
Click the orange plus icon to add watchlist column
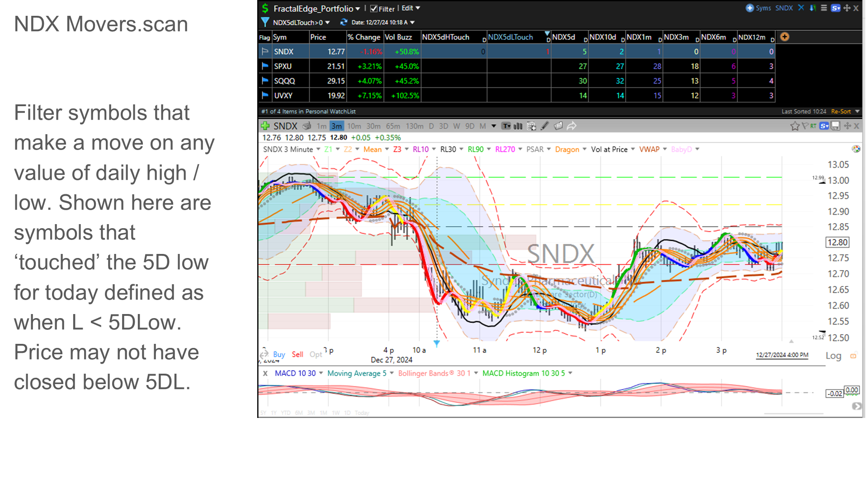[x=784, y=37]
